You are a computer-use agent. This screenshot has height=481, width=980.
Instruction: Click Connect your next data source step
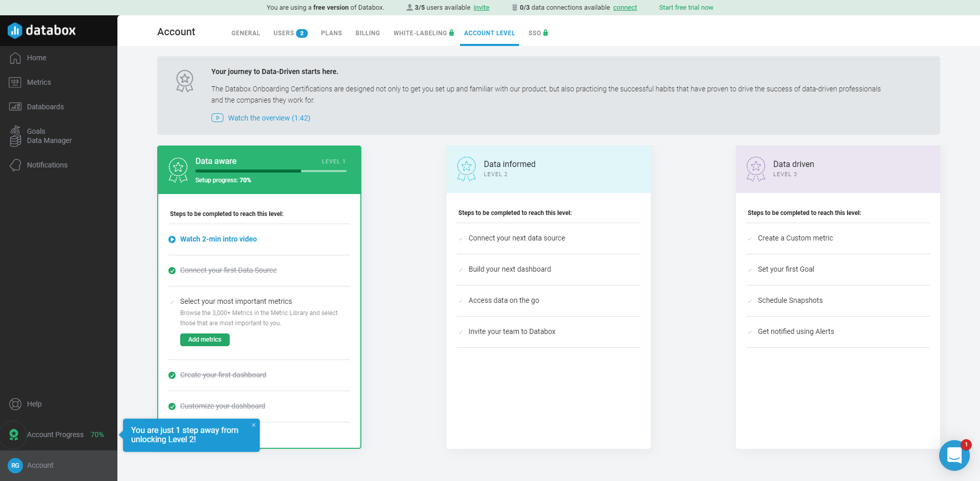point(517,238)
